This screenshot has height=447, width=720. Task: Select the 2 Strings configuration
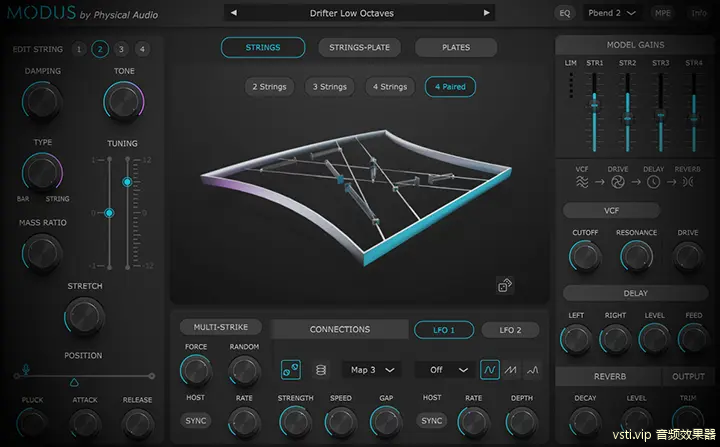pyautogui.click(x=270, y=87)
